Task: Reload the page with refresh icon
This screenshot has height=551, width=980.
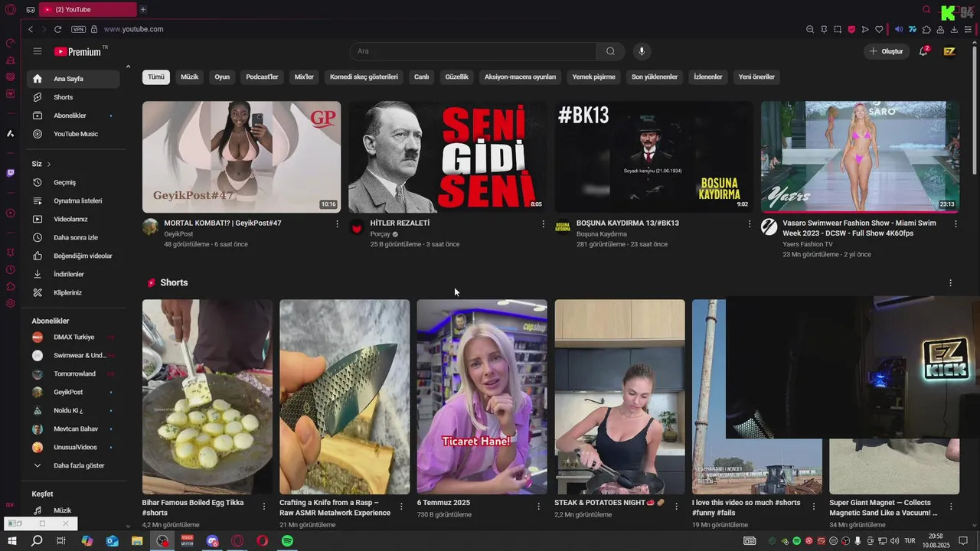Action: pyautogui.click(x=57, y=29)
